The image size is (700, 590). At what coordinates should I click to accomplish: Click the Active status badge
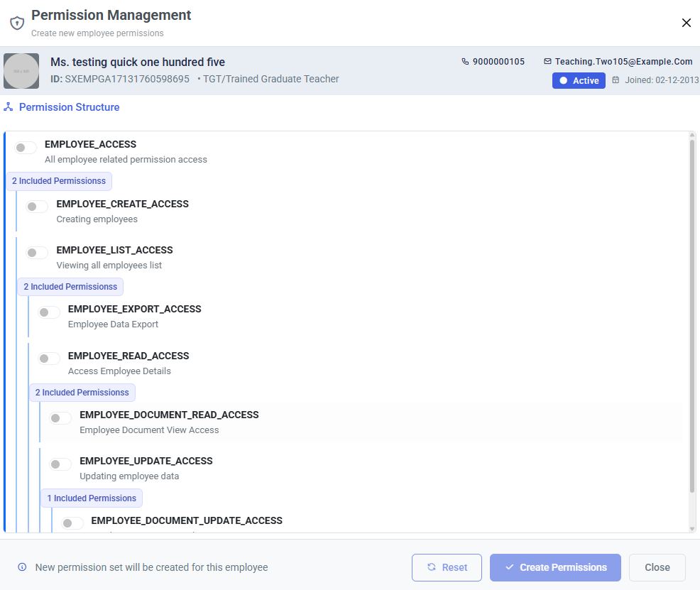579,81
